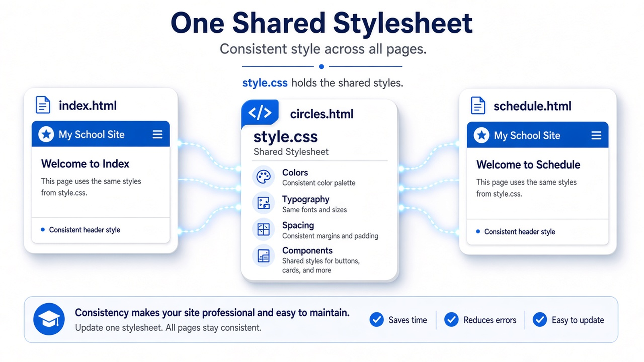Click the graduation cap icon
The width and height of the screenshot is (644, 362).
[49, 319]
